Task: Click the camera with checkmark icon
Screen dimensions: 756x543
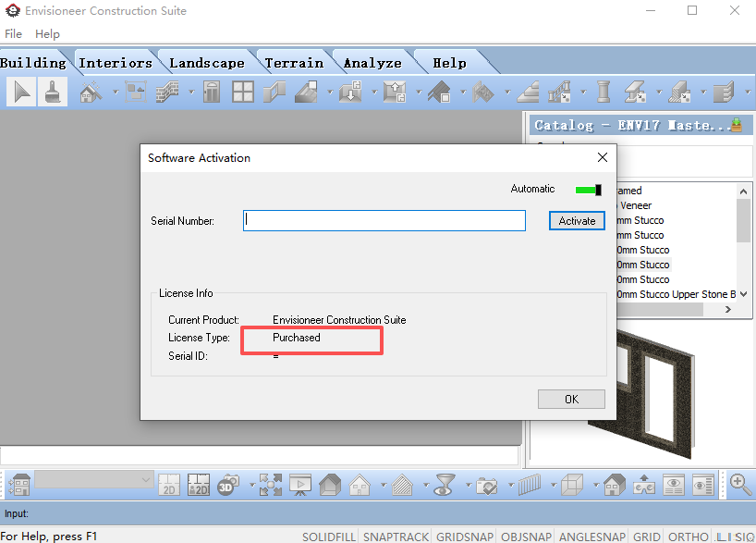Action: click(486, 485)
